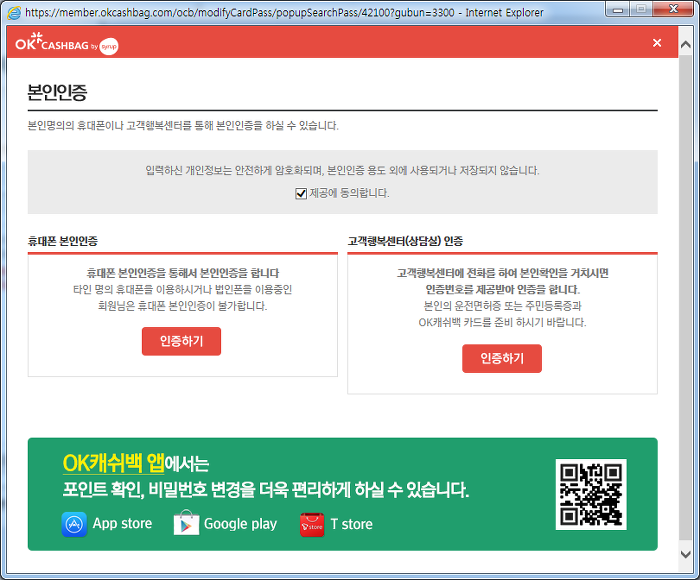Click the 입력하신 개인정보는 안전하게 암호화되며 notice

coord(342,171)
